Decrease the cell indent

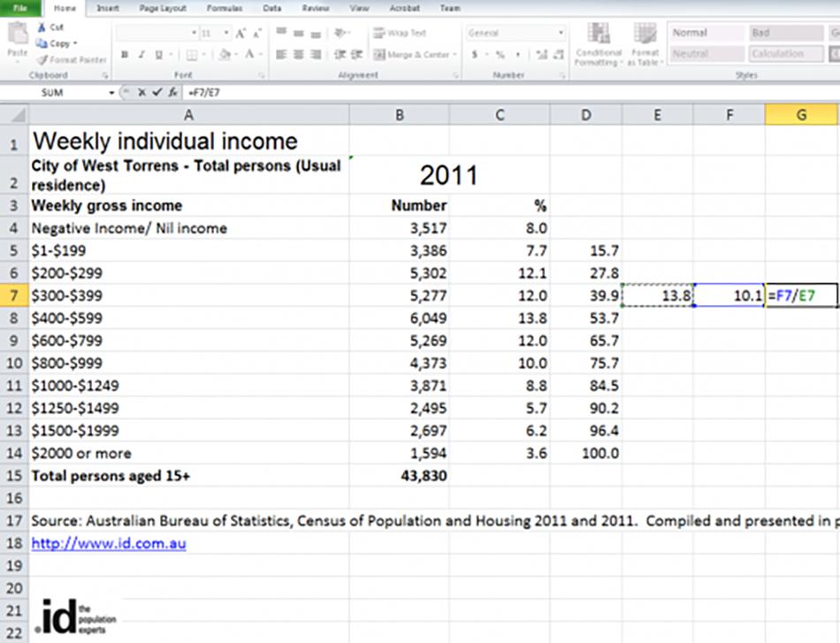(x=340, y=55)
